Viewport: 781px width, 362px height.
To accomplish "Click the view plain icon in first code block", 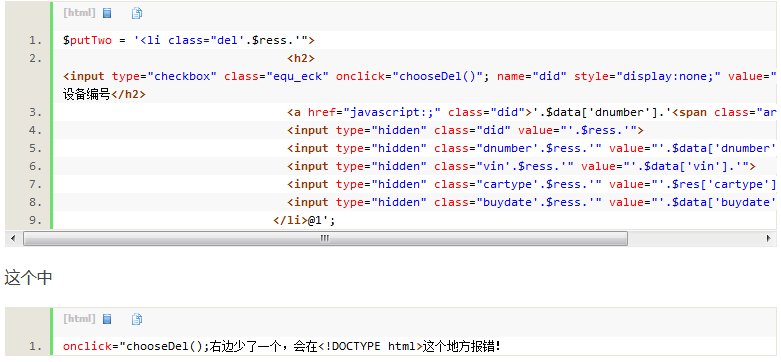I will tap(107, 13).
